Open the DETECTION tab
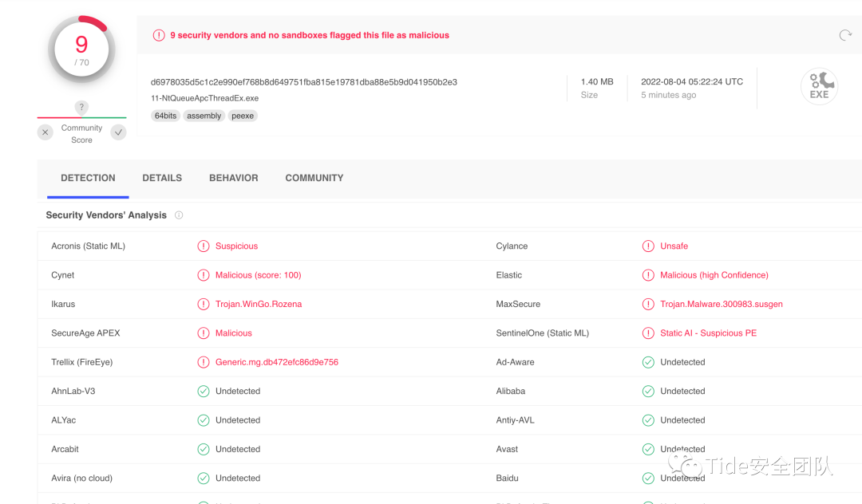Screen dimensions: 862x504 tap(88, 178)
